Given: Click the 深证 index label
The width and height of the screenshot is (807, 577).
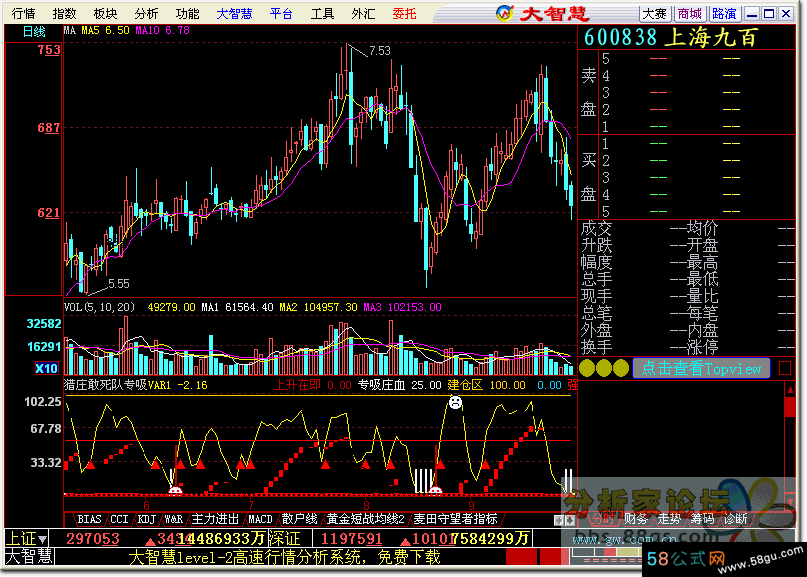Looking at the screenshot, I should 284,539.
